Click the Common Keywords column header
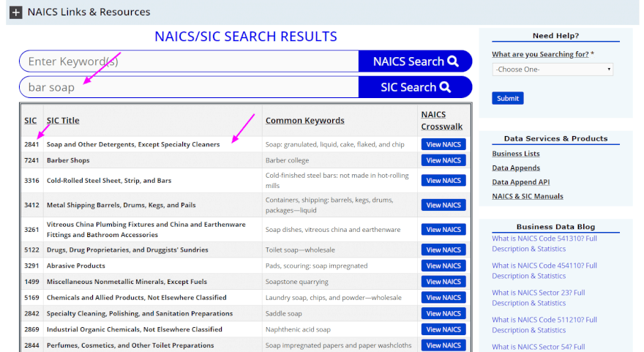The image size is (644, 352). (x=304, y=121)
